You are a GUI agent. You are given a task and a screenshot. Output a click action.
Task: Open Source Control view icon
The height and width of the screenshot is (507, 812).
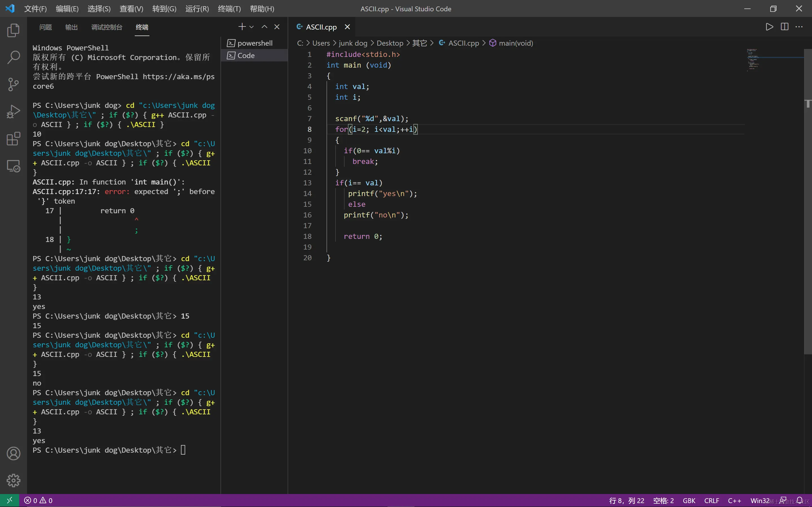tap(14, 84)
